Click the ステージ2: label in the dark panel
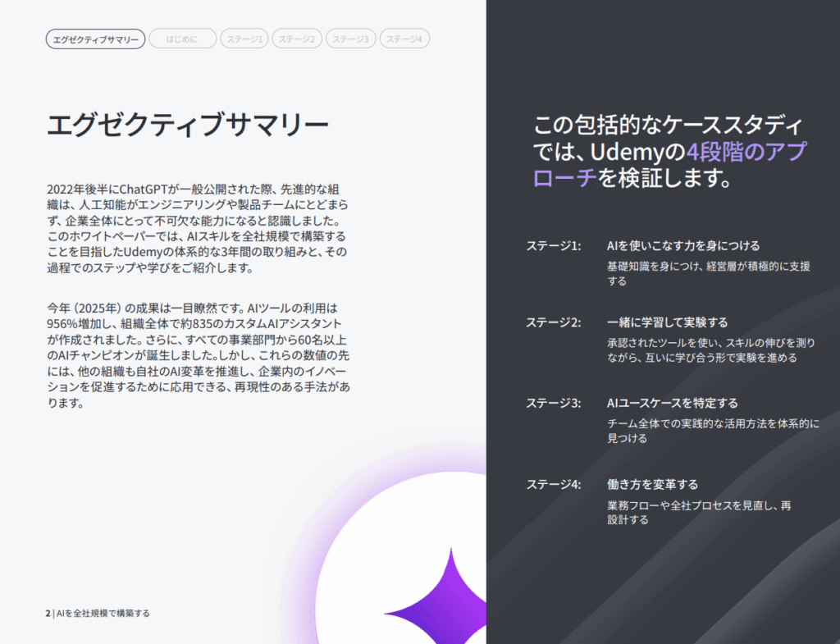 tap(554, 322)
